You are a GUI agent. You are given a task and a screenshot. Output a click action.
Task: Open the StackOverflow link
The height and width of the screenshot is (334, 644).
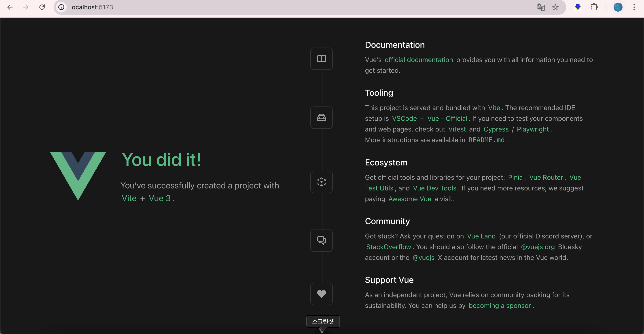[388, 247]
